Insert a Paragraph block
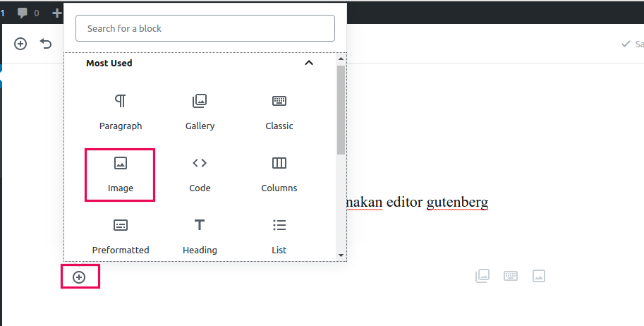The width and height of the screenshot is (644, 326). click(x=121, y=111)
